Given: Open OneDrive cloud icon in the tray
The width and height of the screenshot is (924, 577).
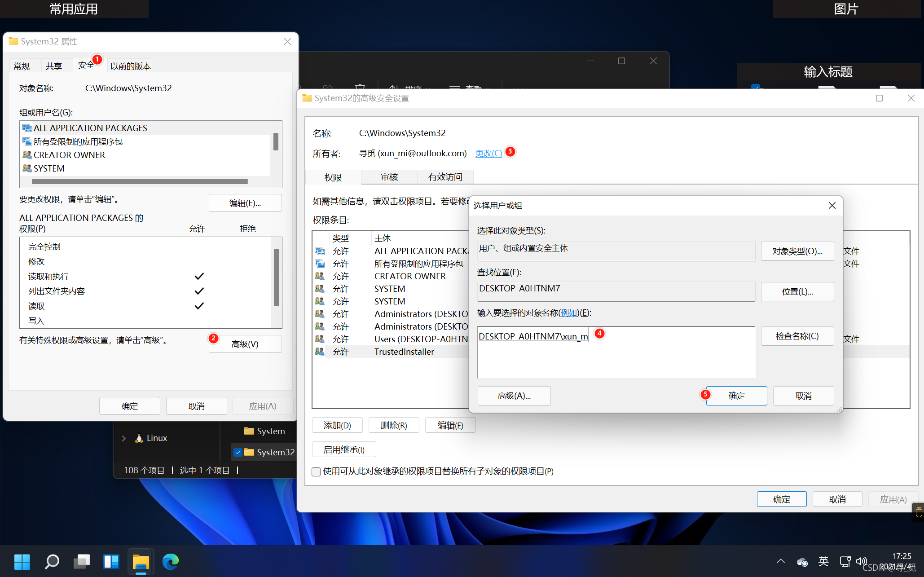Looking at the screenshot, I should (x=802, y=562).
